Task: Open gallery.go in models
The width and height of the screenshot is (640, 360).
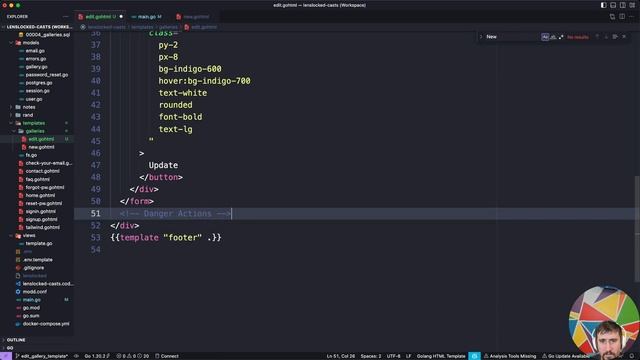Action: [x=36, y=67]
